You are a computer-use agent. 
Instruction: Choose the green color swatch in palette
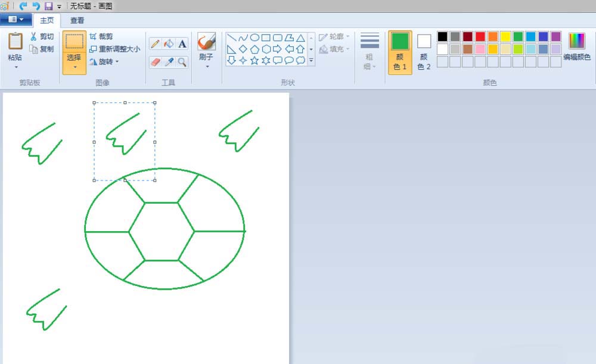click(x=518, y=36)
